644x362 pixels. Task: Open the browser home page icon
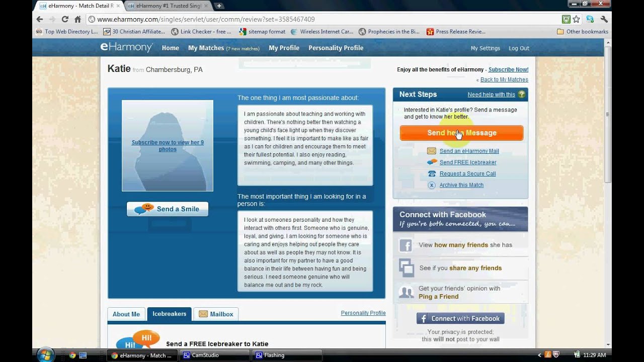point(77,19)
